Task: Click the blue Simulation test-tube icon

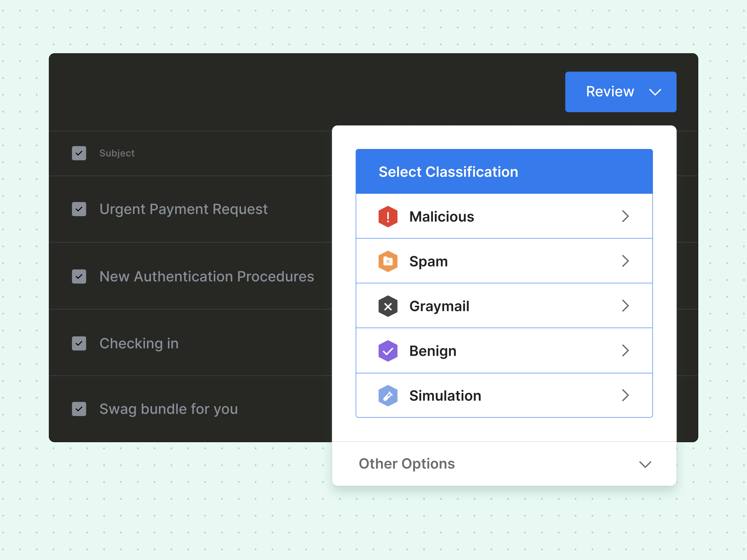Action: [388, 396]
